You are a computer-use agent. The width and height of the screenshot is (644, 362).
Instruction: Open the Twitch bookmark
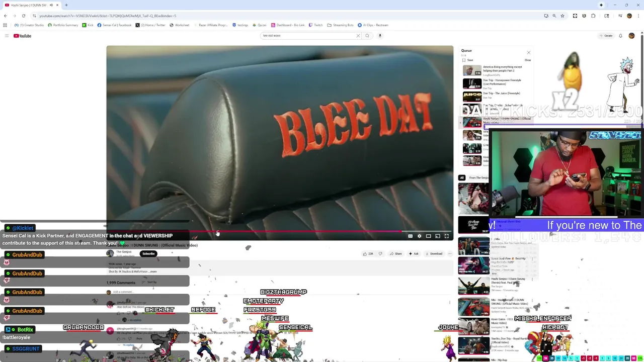click(x=316, y=25)
